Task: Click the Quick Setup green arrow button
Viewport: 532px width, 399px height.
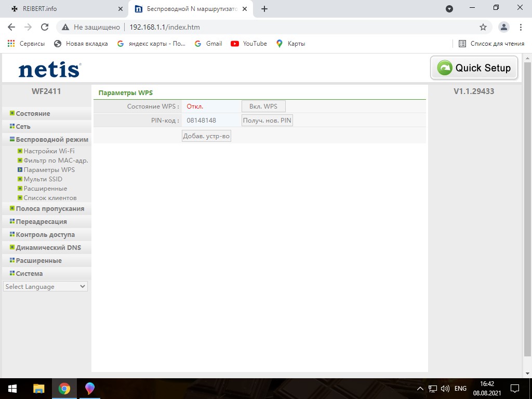Action: [x=474, y=68]
